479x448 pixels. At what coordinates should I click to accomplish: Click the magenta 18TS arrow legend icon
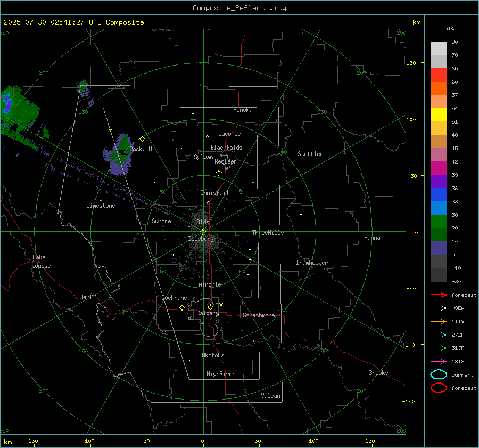click(x=439, y=362)
